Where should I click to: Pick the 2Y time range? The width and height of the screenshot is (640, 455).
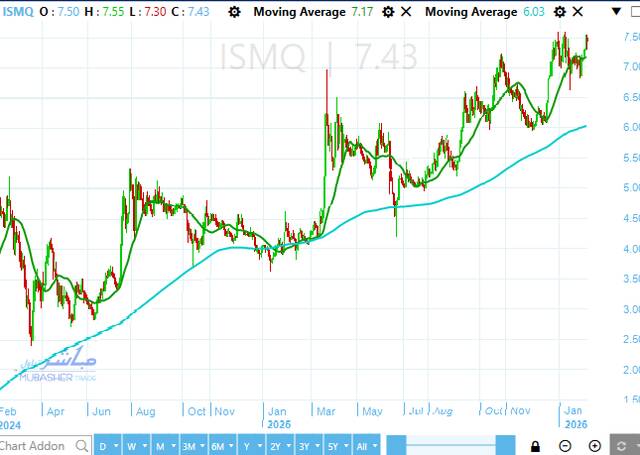click(277, 446)
